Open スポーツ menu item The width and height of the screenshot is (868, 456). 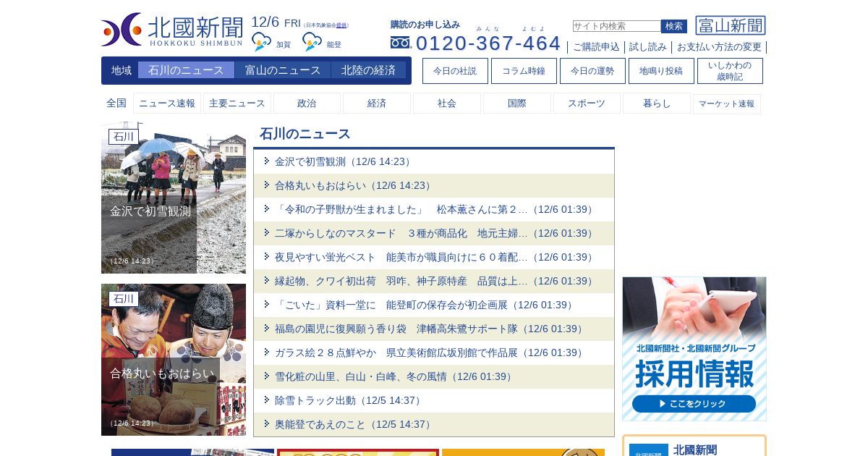click(x=587, y=104)
